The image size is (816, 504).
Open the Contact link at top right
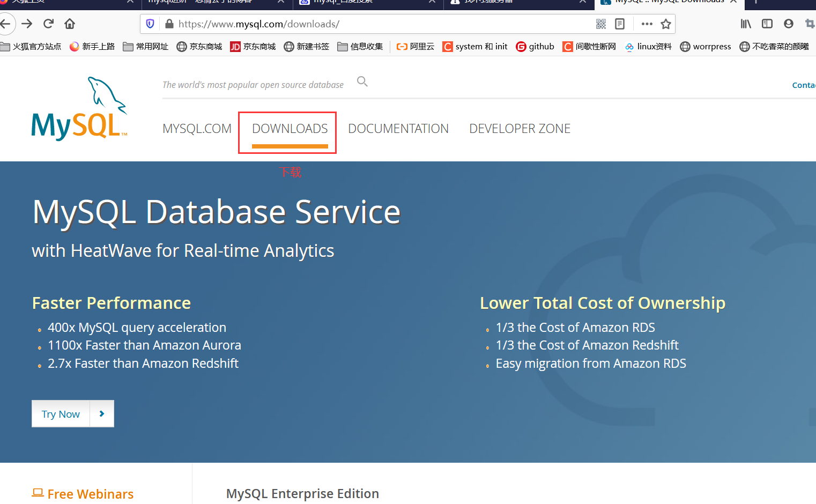pyautogui.click(x=804, y=85)
